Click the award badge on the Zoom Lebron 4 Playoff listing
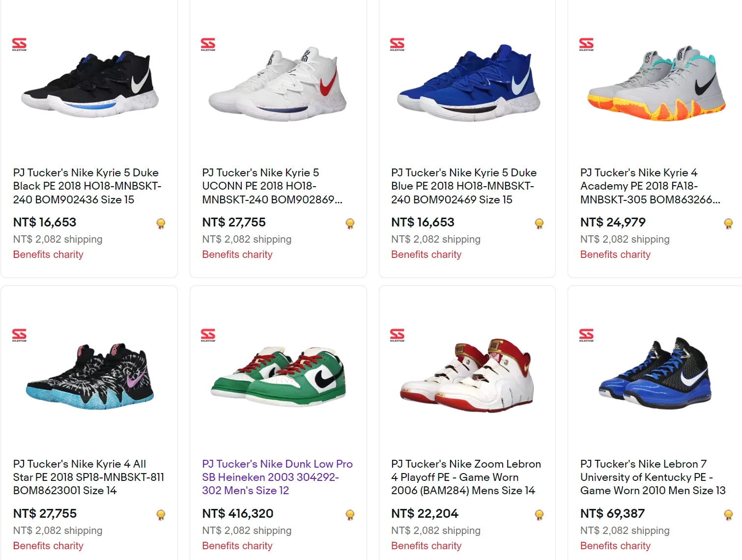Image resolution: width=742 pixels, height=560 pixels. pos(539,515)
